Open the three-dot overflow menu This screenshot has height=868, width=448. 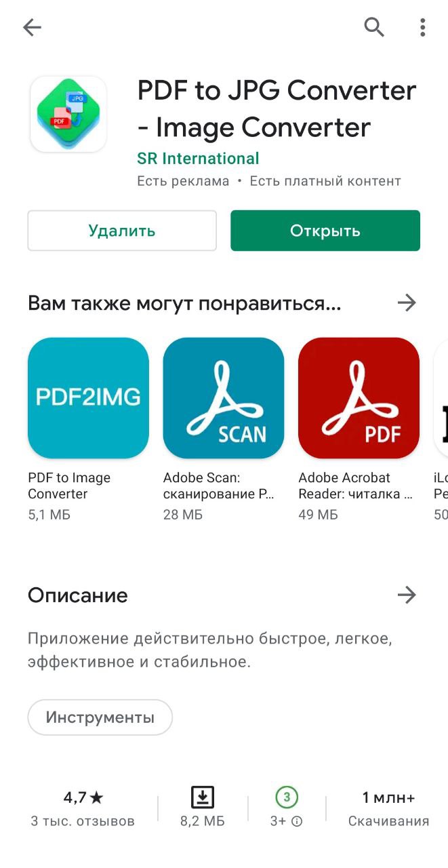click(422, 27)
